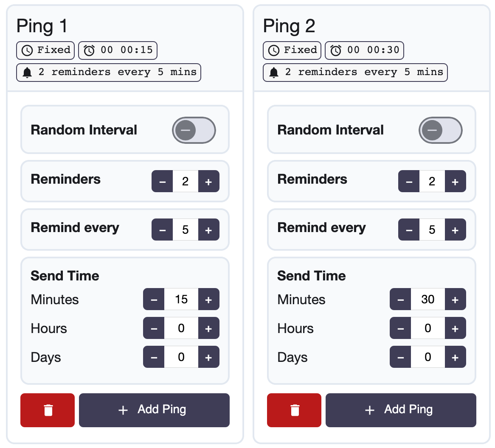Image resolution: width=495 pixels, height=448 pixels.
Task: Toggle Ping 1's Random Interval switch off
Action: click(194, 130)
